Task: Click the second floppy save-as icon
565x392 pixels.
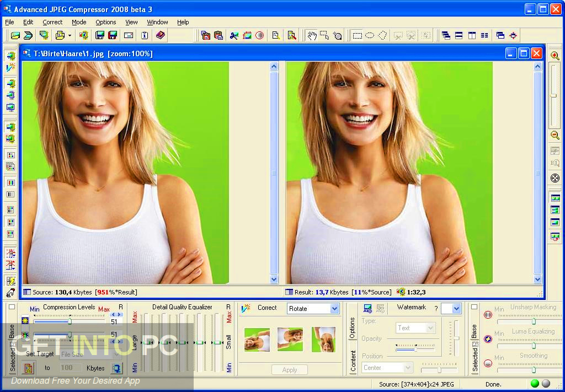Action: tap(113, 35)
